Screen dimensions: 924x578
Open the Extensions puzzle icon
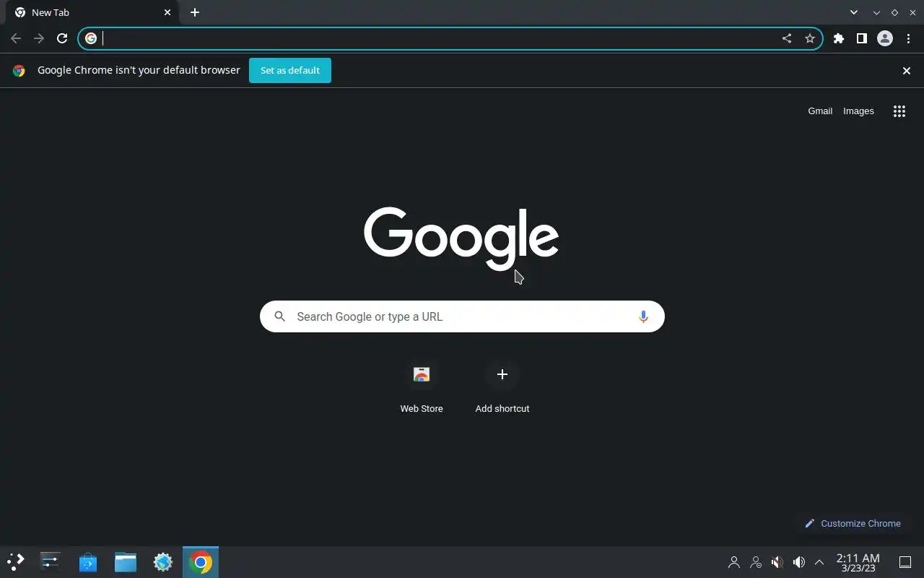pos(839,38)
